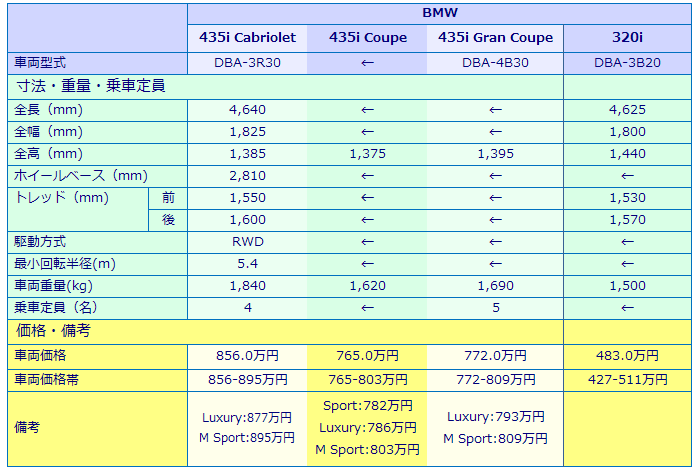Click the Luxury:786万円 remark text
The width and height of the screenshot is (700, 470).
367,428
